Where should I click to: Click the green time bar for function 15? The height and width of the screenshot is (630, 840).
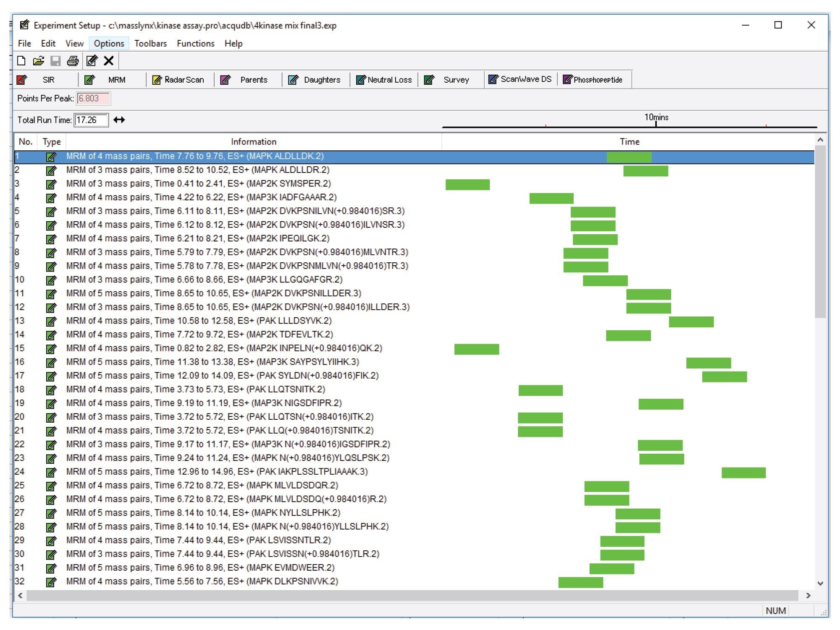point(477,349)
